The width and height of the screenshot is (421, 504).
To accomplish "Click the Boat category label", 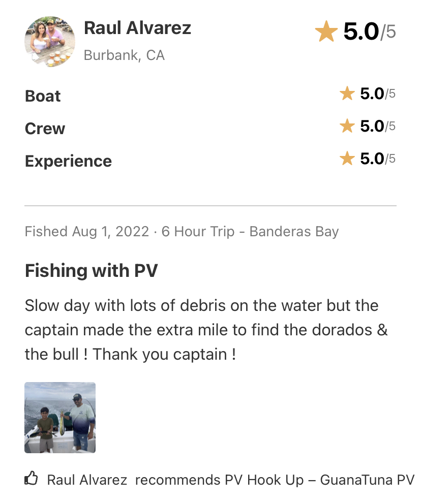I will 43,96.
